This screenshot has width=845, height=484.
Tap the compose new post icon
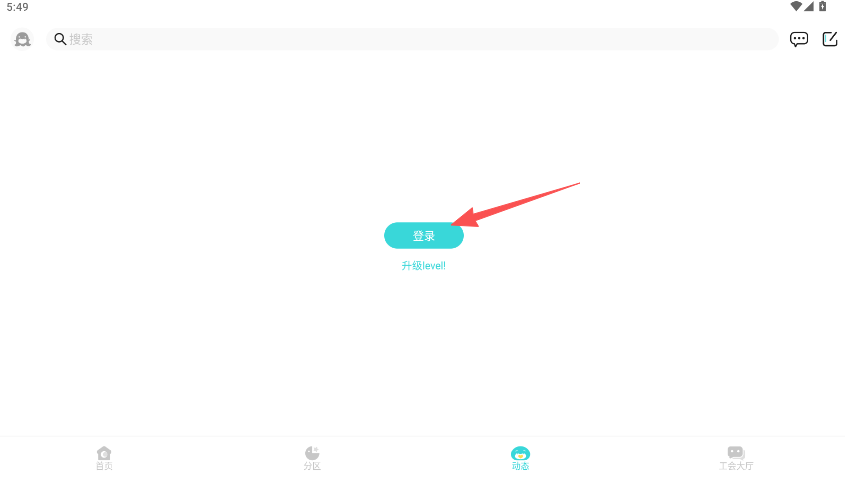point(830,39)
